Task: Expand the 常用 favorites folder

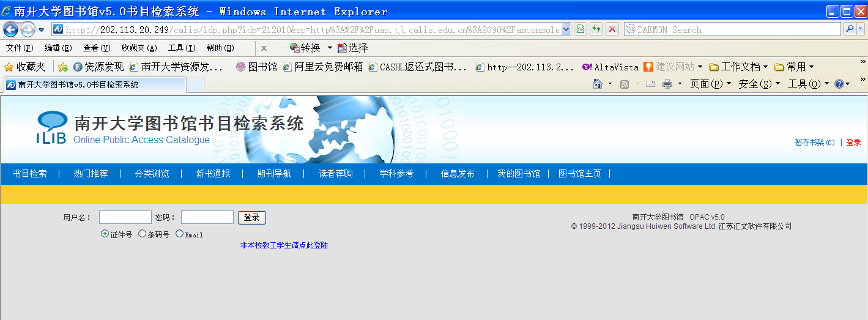Action: pyautogui.click(x=794, y=67)
